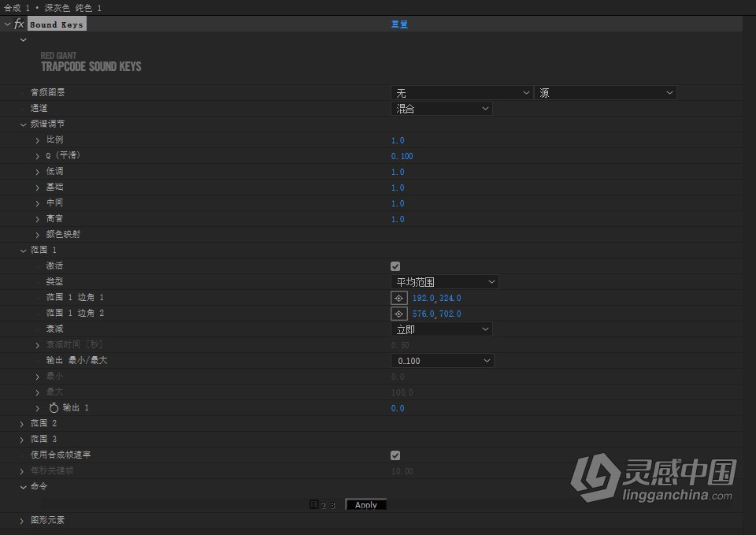Viewport: 756px width, 535px height.
Task: Open the 衰减 dropdown showing 立即
Action: tap(441, 329)
